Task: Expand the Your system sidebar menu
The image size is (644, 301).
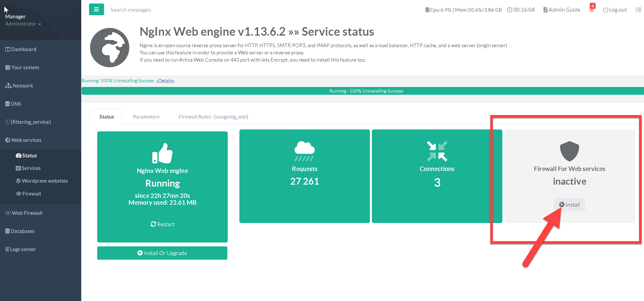Action: [25, 67]
